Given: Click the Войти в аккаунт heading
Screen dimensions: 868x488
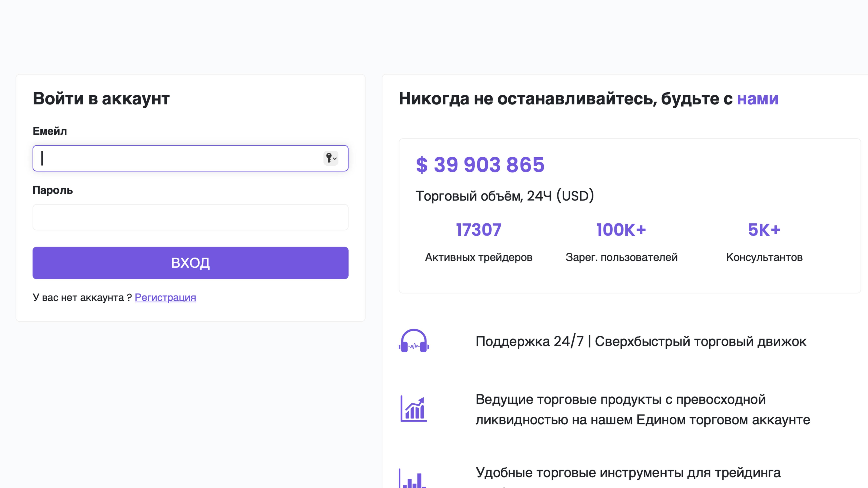Looking at the screenshot, I should coord(101,98).
